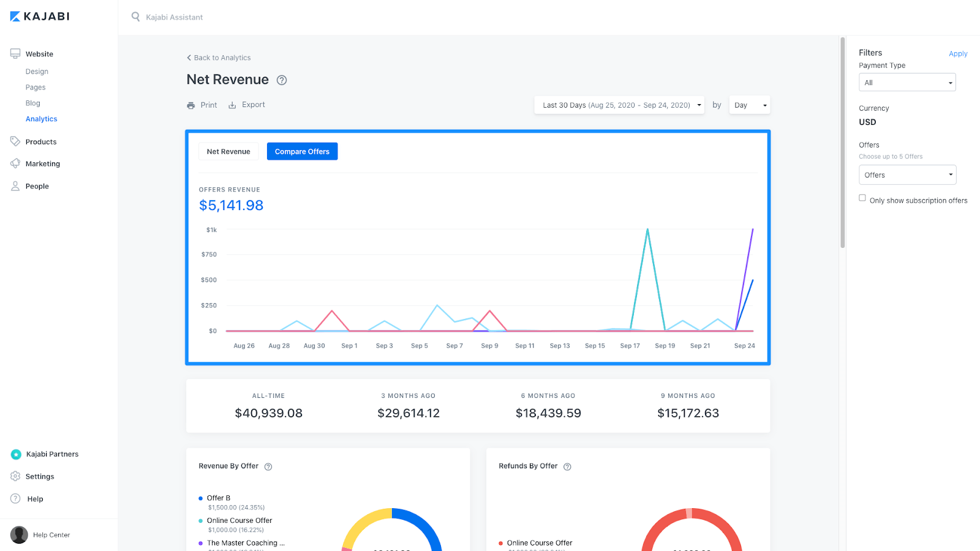The height and width of the screenshot is (551, 980).
Task: Click the user avatar photo
Action: tap(19, 534)
